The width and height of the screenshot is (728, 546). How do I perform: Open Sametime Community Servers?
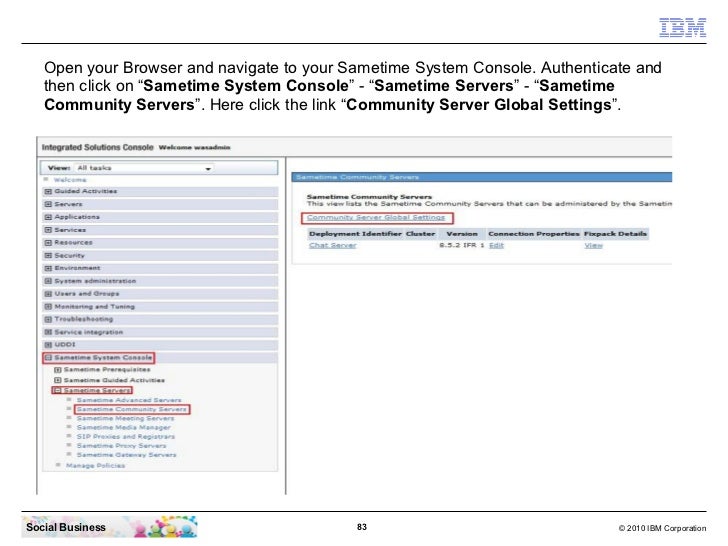click(131, 409)
